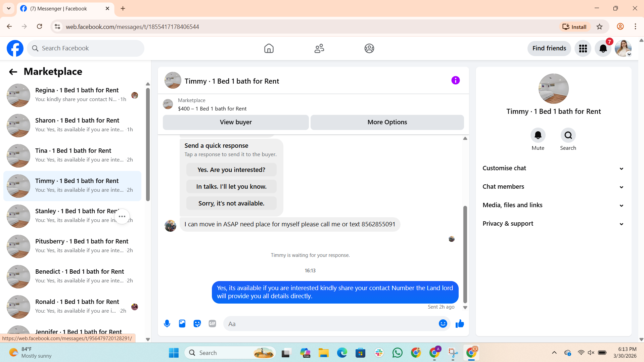Focus the Search Facebook field
This screenshot has height=362, width=644.
point(86,48)
